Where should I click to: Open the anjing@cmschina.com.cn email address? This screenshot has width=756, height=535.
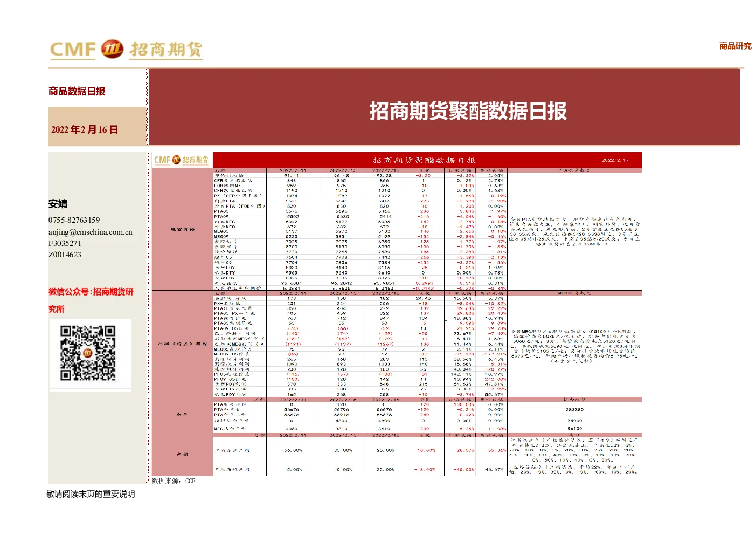coord(90,232)
